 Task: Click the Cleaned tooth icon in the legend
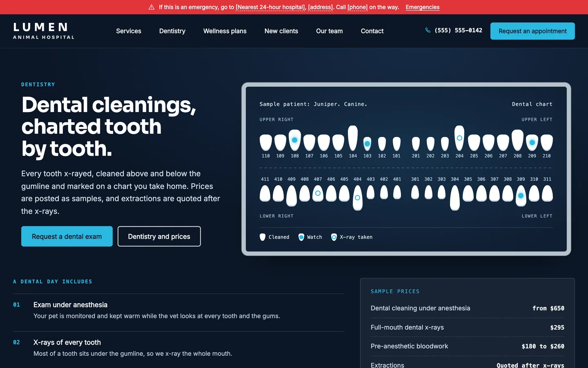pyautogui.click(x=263, y=237)
